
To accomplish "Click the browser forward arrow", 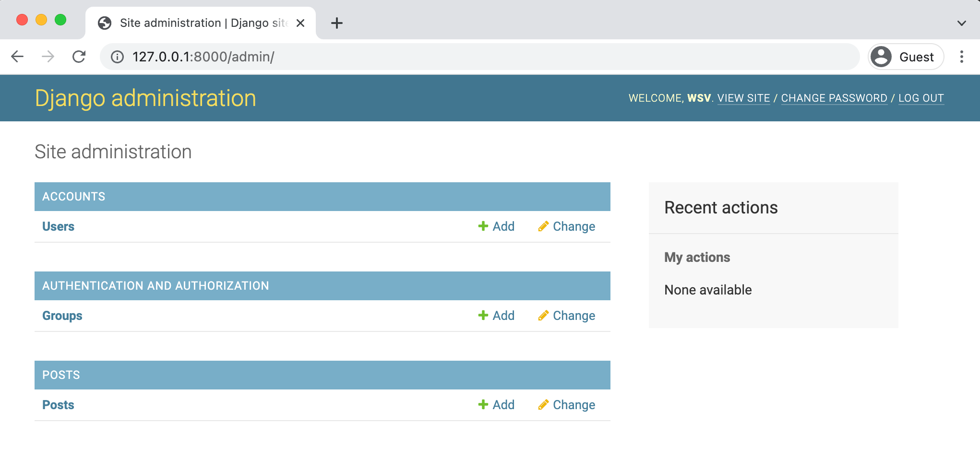I will click(48, 57).
